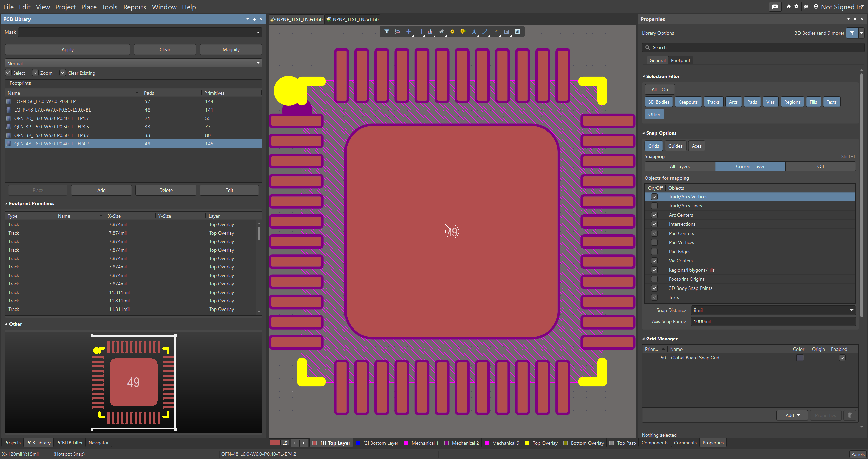Select the Place Line tool
The height and width of the screenshot is (459, 868).
pos(485,32)
